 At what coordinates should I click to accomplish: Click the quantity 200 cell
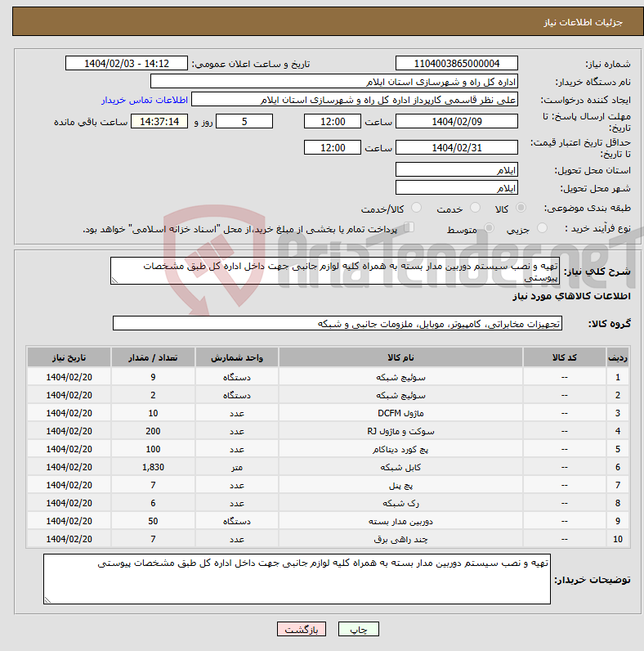(x=153, y=431)
